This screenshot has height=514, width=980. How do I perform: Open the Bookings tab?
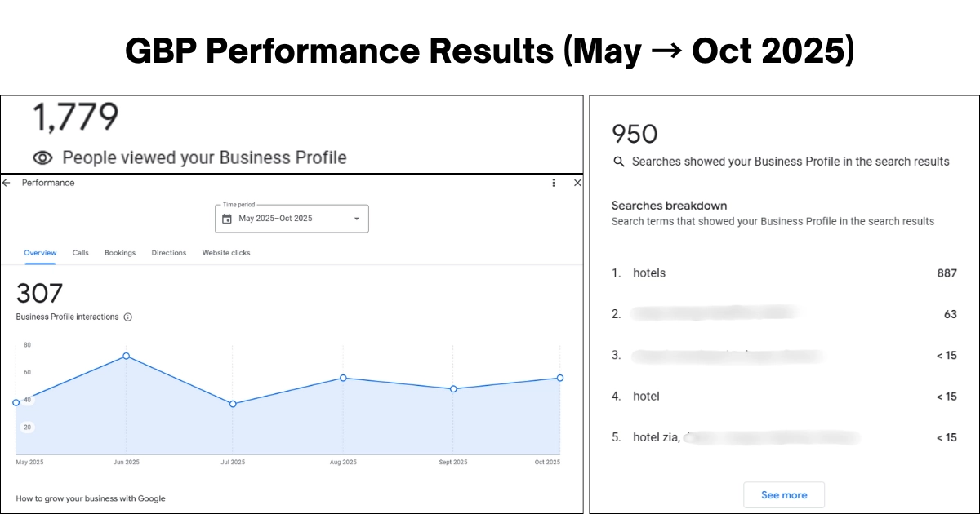coord(119,253)
